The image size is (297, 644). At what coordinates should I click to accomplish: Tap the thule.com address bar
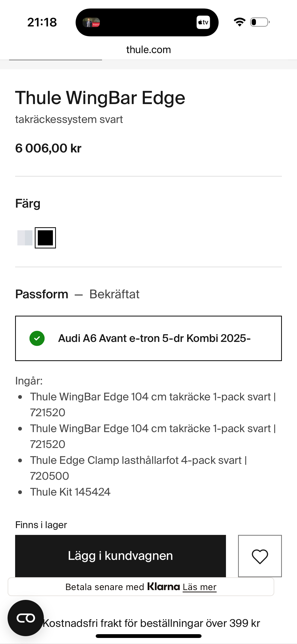click(x=148, y=50)
